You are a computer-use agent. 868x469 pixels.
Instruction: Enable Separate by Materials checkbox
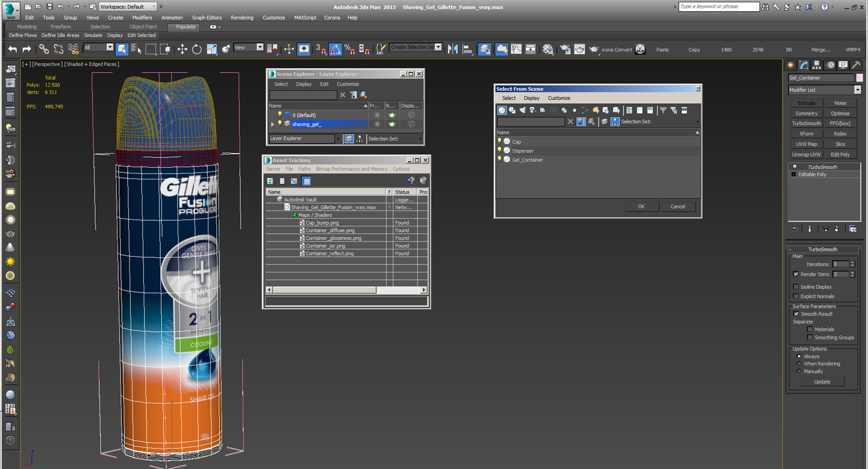coord(810,329)
